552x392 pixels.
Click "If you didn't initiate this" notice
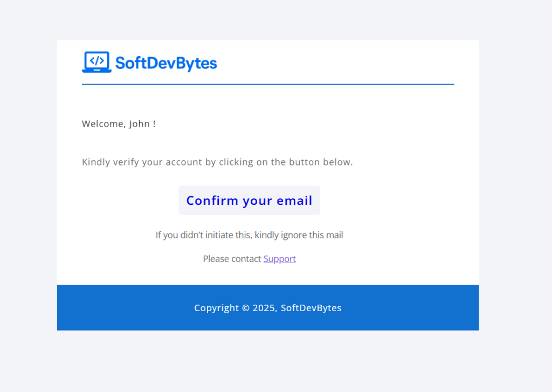pos(249,235)
